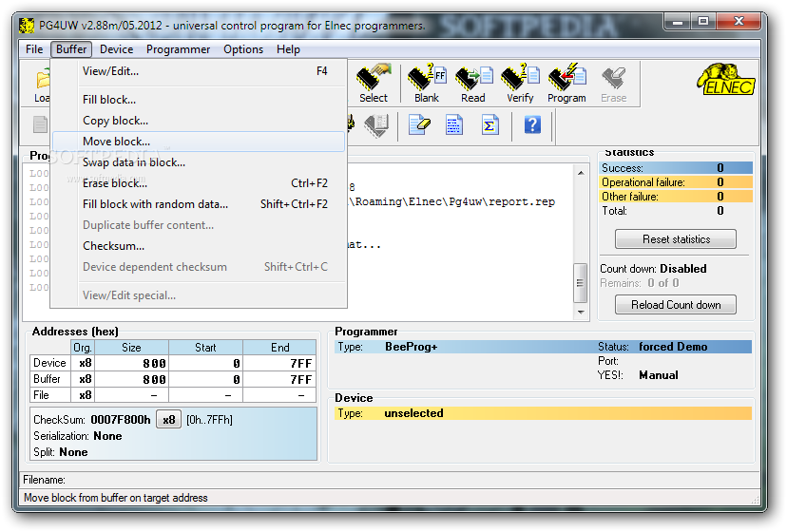Click the YES!: Manual setting

(x=638, y=375)
